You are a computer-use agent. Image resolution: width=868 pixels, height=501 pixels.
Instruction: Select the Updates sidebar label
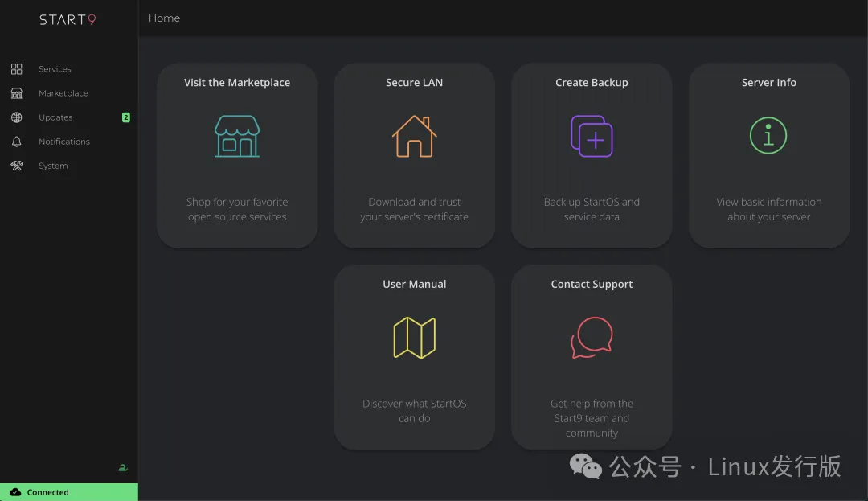pyautogui.click(x=55, y=117)
